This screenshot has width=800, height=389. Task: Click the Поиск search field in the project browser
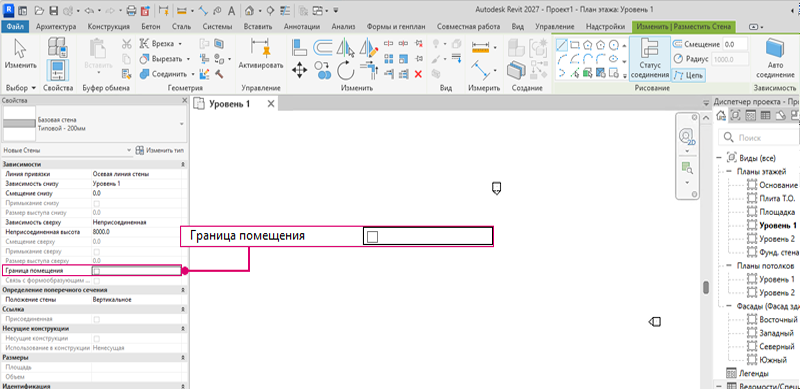click(759, 137)
